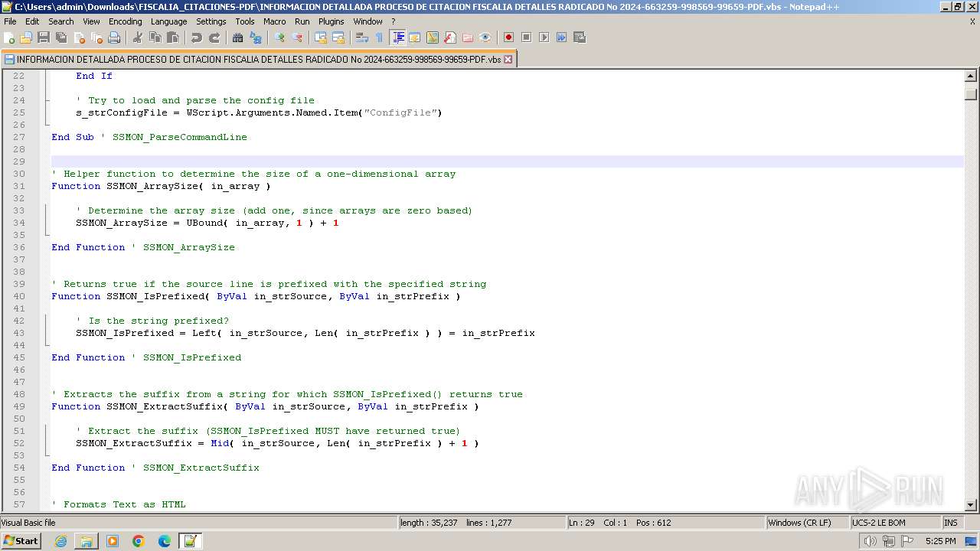Save the current recorded macro icon

(580, 37)
